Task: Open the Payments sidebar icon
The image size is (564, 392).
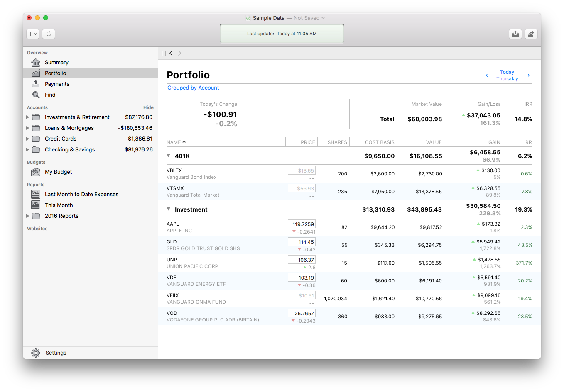Action: (x=36, y=84)
